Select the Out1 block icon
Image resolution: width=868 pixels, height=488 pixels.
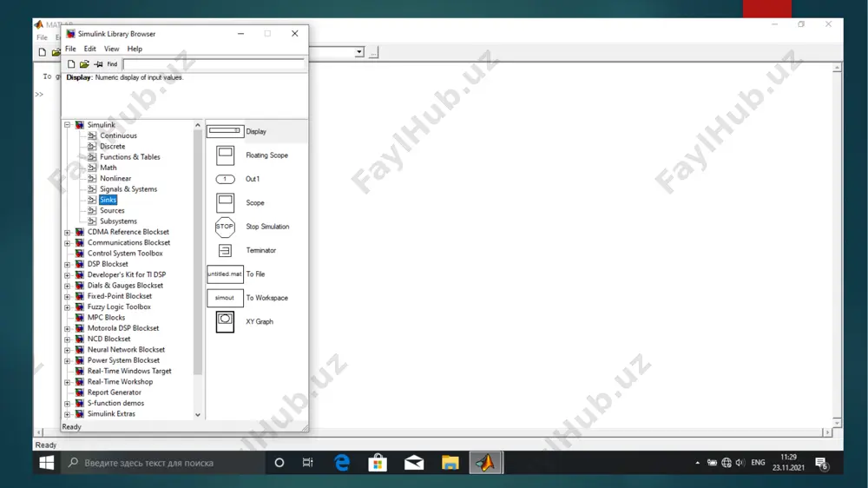click(225, 179)
